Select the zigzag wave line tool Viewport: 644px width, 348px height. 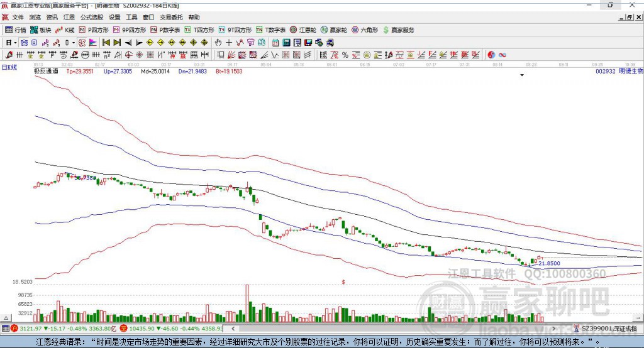[x=275, y=55]
